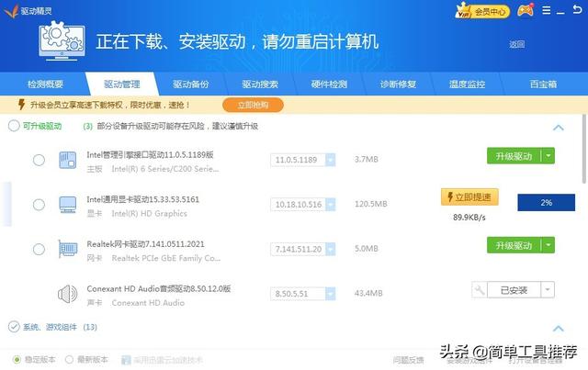Click 升级驱动 for Realtek网卡驱动
This screenshot has height=370, width=588.
point(514,245)
